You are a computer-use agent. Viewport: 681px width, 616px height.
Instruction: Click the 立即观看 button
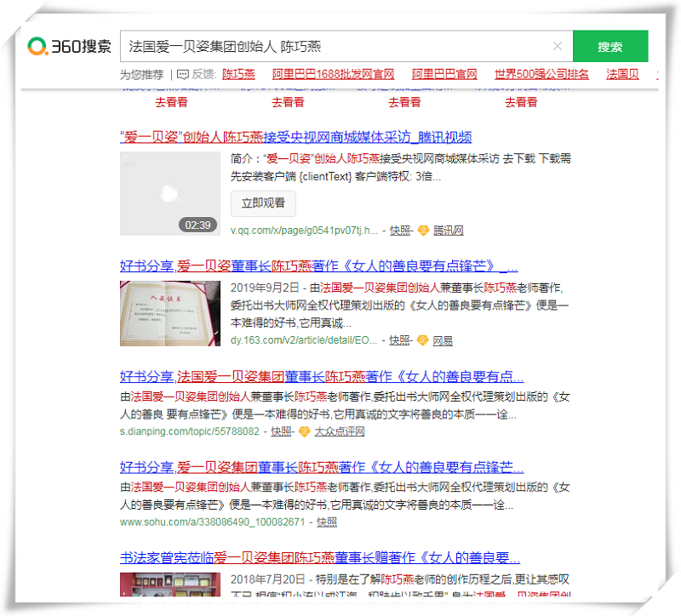tap(263, 203)
